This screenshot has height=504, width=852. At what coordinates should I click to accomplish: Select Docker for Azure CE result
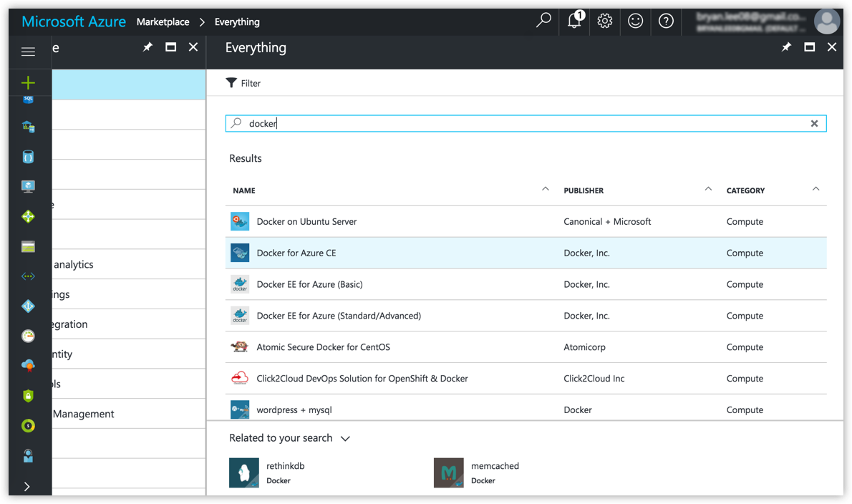pyautogui.click(x=296, y=253)
